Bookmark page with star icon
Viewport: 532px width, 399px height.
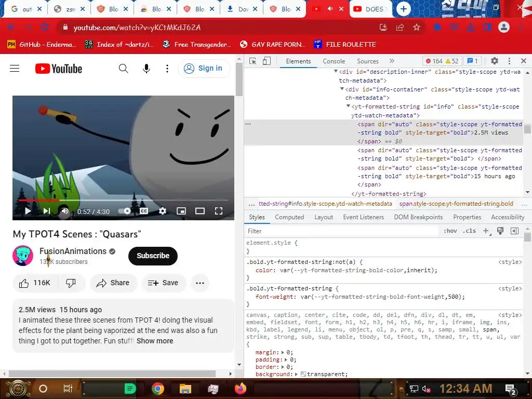[x=417, y=28]
